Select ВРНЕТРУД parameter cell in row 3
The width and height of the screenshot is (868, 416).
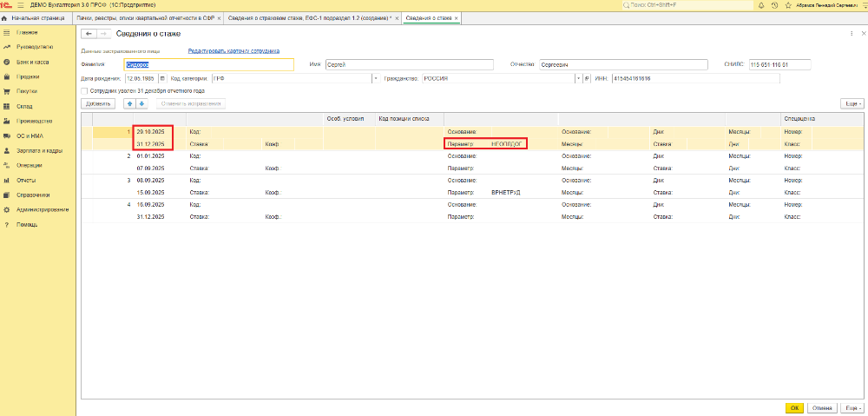coord(506,192)
